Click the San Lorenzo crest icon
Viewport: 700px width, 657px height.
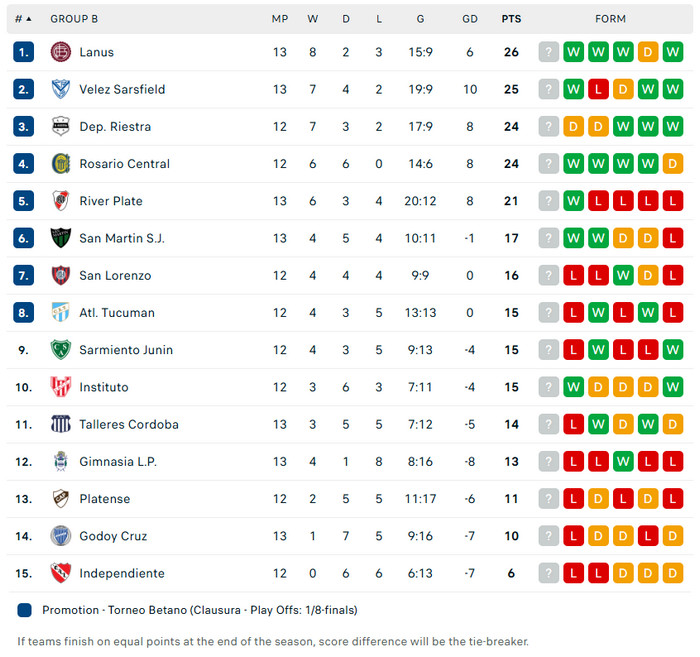[x=61, y=275]
